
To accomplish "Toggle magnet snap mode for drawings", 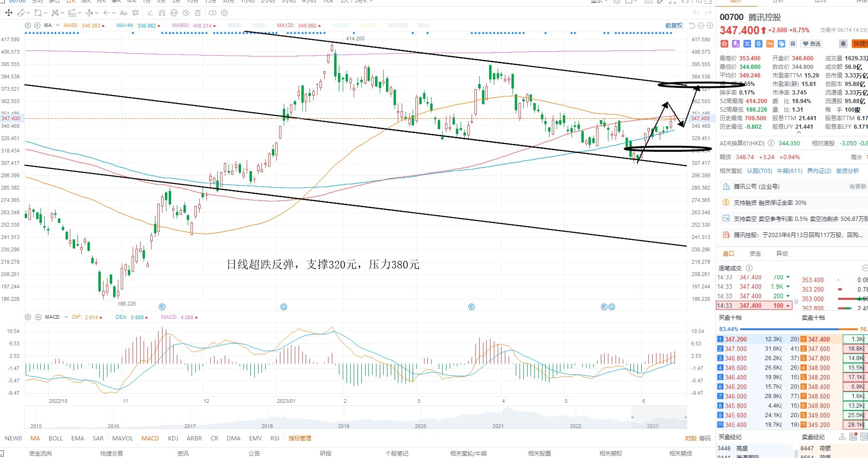I will 162,13.
